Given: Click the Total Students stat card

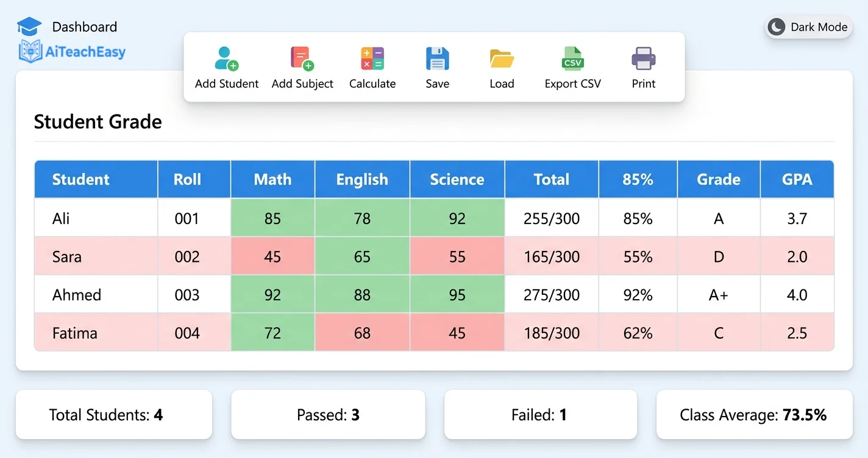Looking at the screenshot, I should 113,415.
